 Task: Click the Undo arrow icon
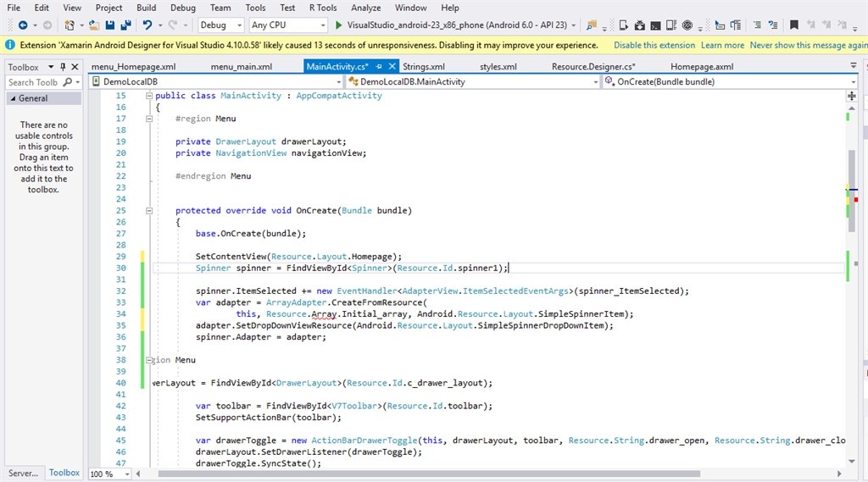tap(147, 25)
